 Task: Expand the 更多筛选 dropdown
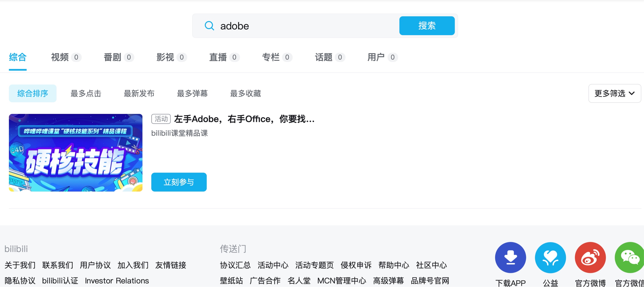[614, 93]
